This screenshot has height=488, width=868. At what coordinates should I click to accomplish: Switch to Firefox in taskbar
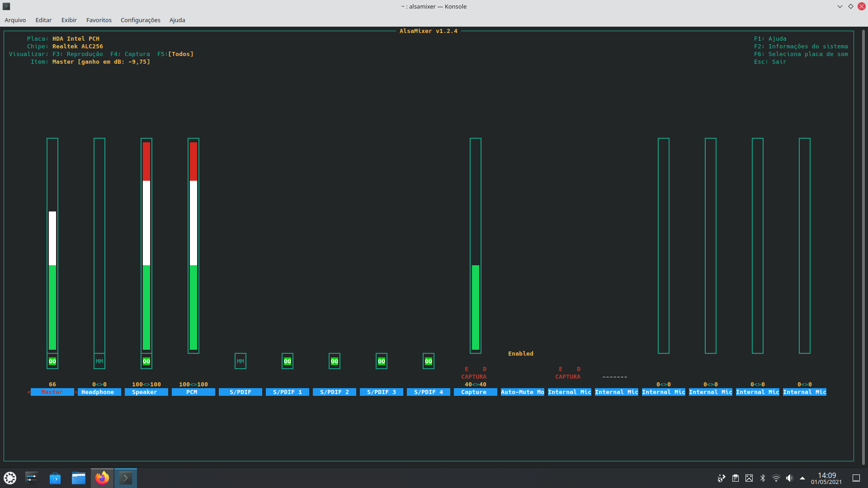(x=102, y=478)
